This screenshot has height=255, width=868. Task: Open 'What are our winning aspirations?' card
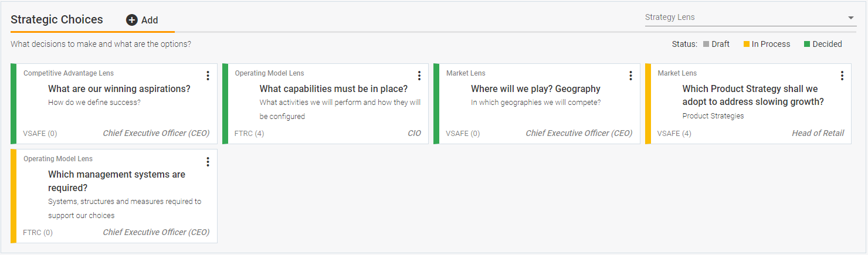tap(119, 89)
